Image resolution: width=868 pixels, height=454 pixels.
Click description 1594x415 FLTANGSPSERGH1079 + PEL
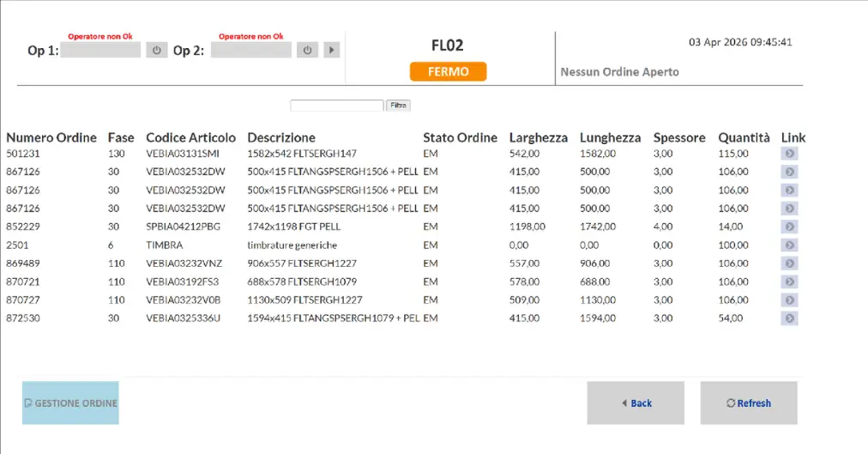pos(334,318)
